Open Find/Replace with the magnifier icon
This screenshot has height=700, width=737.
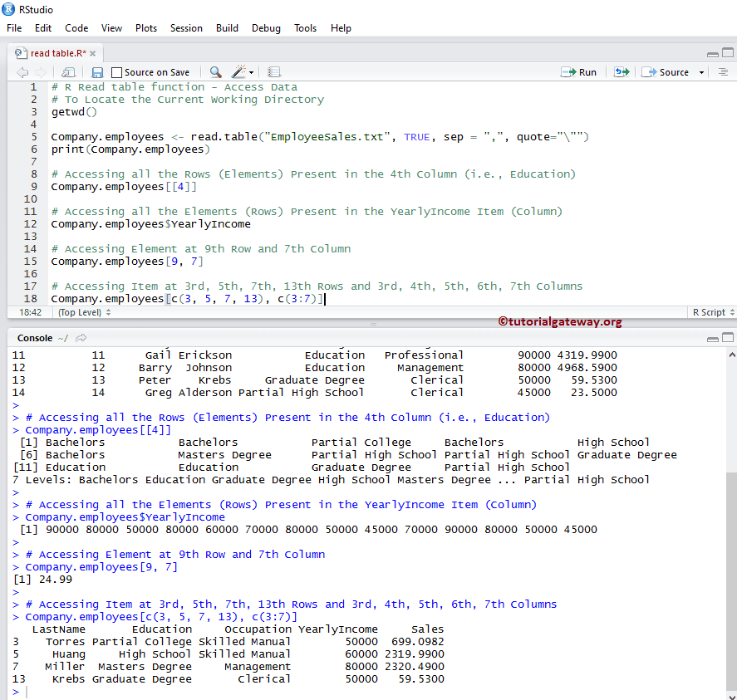pyautogui.click(x=215, y=72)
